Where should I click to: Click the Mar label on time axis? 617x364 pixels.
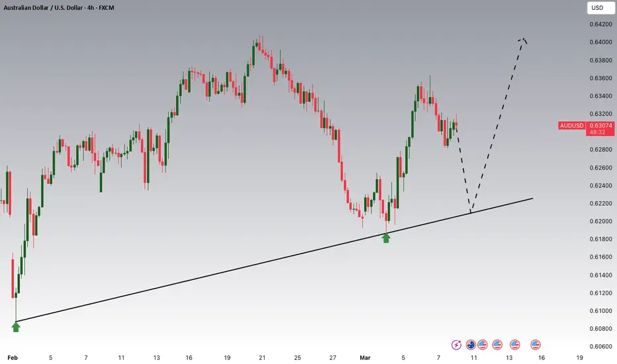365,357
